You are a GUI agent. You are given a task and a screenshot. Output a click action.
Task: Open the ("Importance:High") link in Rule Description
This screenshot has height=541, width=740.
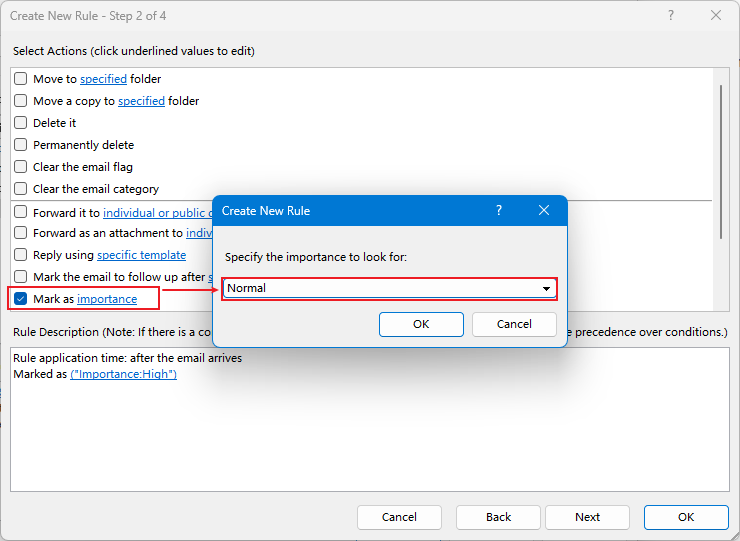[124, 374]
